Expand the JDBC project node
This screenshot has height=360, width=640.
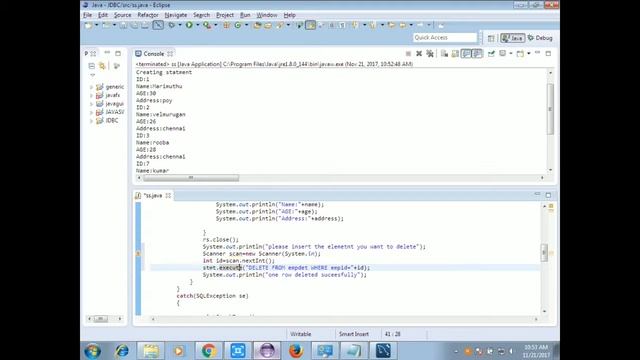point(91,121)
